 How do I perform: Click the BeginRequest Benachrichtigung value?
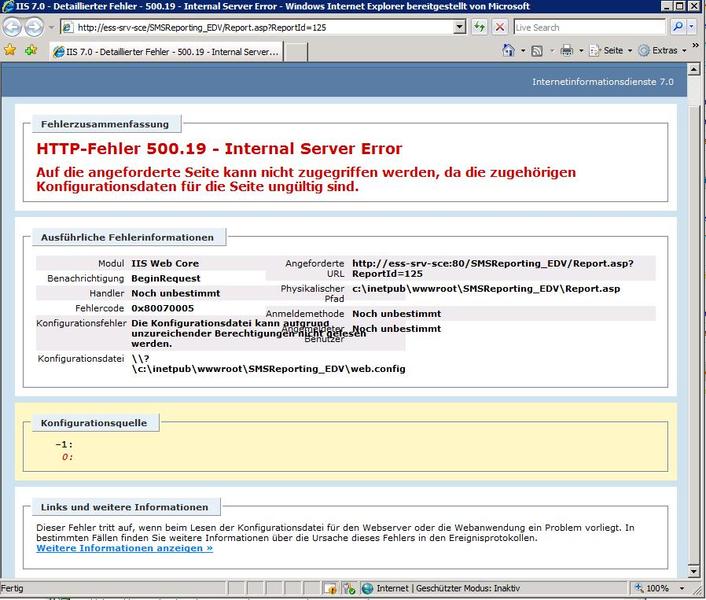pos(166,279)
